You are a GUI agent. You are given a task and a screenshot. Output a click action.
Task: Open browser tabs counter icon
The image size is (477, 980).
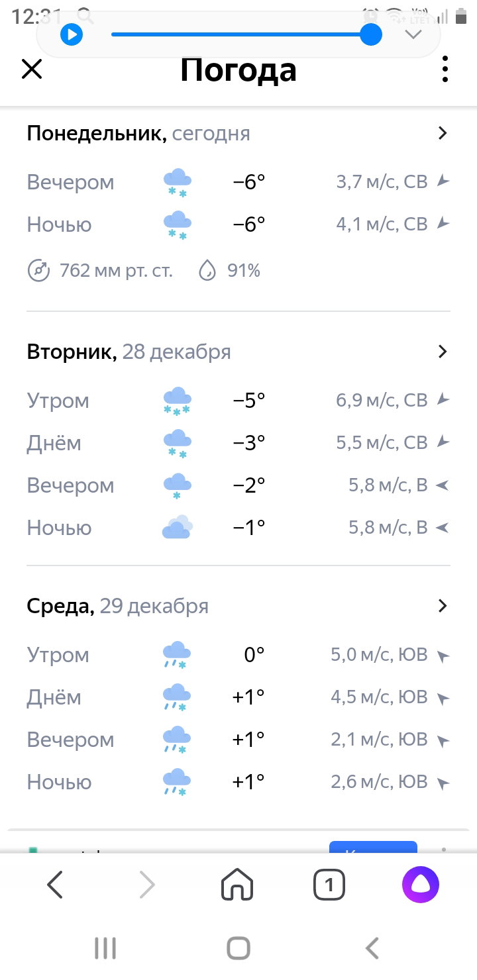(x=329, y=884)
